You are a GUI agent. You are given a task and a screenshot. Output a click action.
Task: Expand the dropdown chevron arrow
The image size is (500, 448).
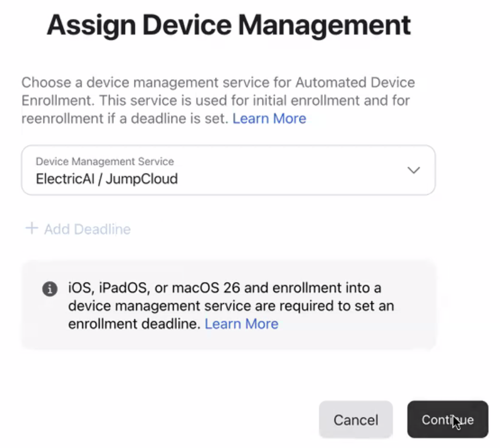pos(414,170)
